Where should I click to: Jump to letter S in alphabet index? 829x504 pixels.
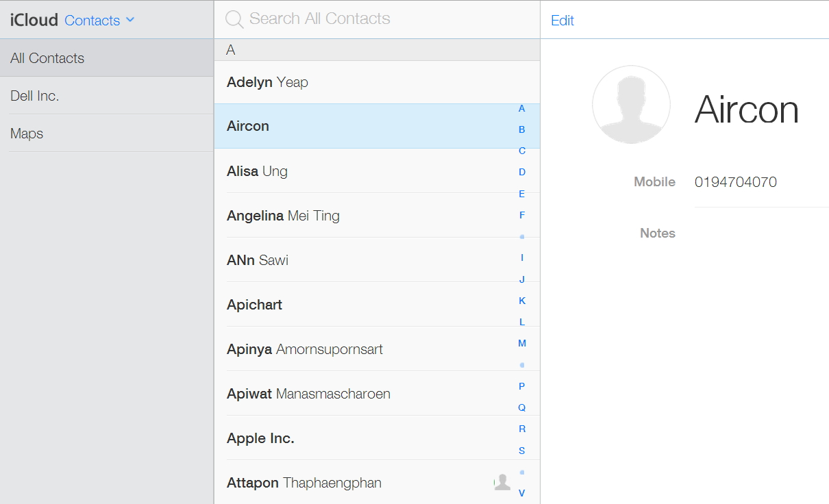[522, 451]
